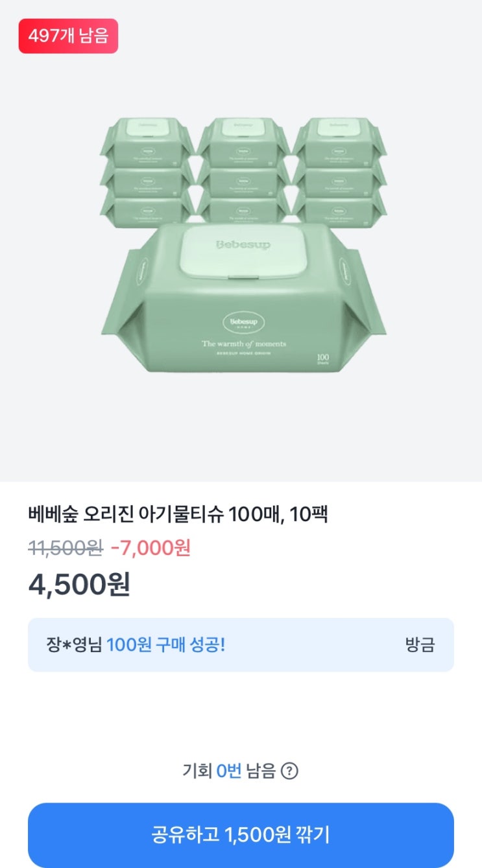The image size is (482, 868).
Task: Tap the share and cut 1,500원 button
Action: click(241, 835)
